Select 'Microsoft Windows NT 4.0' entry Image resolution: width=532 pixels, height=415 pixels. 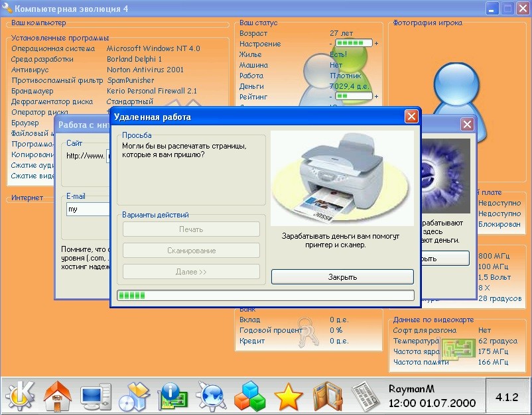[153, 48]
